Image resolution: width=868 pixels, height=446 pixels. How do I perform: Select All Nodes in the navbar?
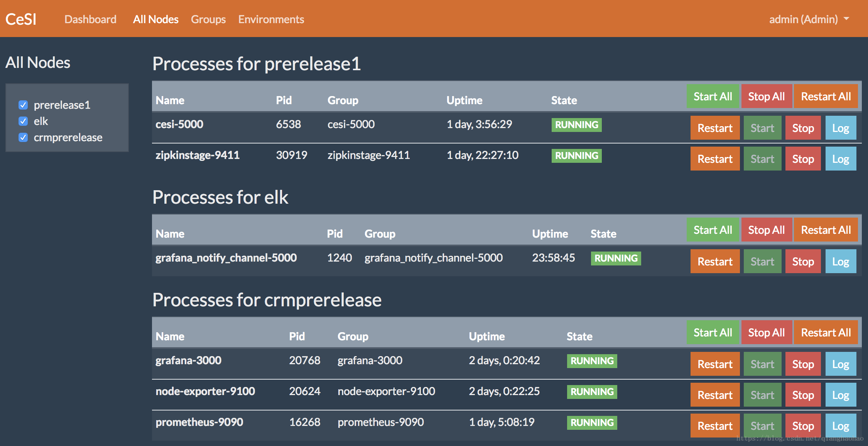[155, 19]
